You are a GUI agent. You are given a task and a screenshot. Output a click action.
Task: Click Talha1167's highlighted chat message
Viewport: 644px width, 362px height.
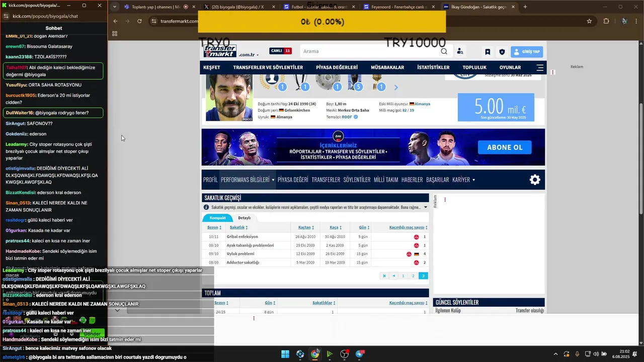53,71
